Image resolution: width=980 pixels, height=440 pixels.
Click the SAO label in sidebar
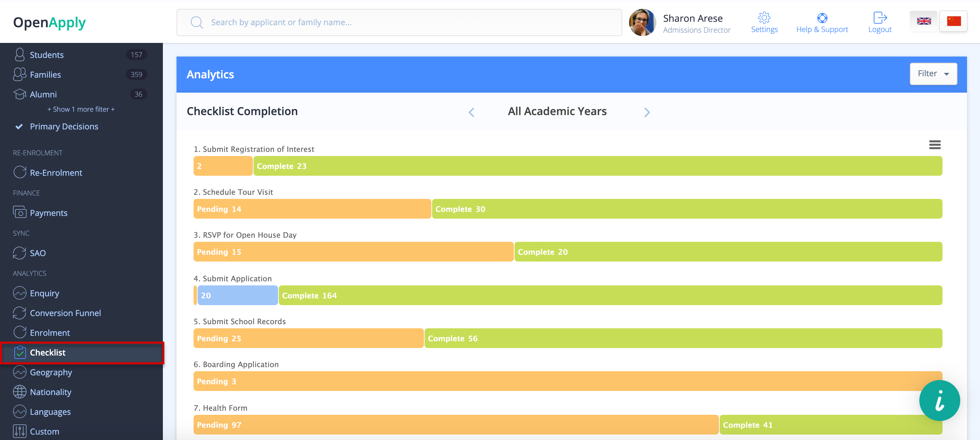pyautogui.click(x=38, y=253)
